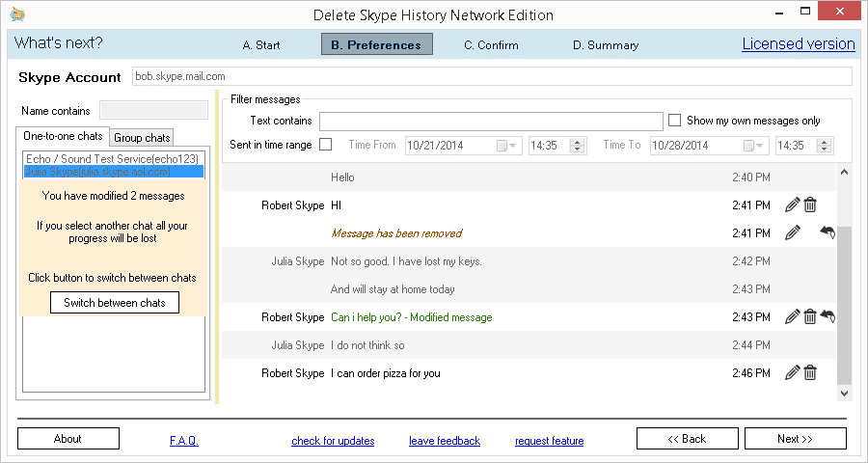Image resolution: width=868 pixels, height=463 pixels.
Task: Click Switch between chats button
Action: point(115,302)
